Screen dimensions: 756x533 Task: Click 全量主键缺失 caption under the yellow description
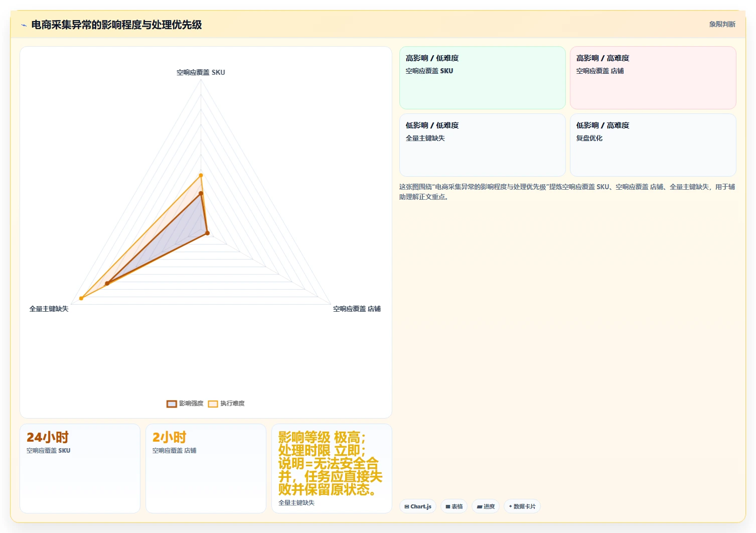[296, 502]
